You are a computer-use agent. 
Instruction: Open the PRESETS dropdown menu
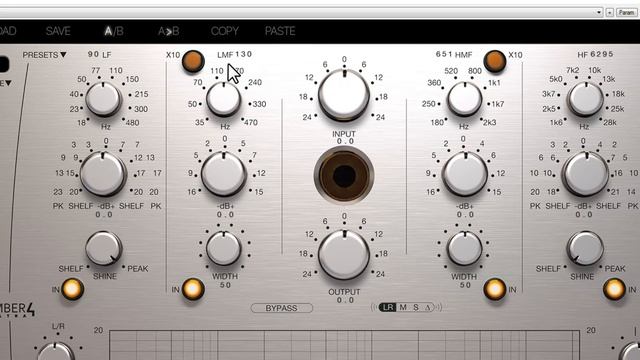point(44,55)
